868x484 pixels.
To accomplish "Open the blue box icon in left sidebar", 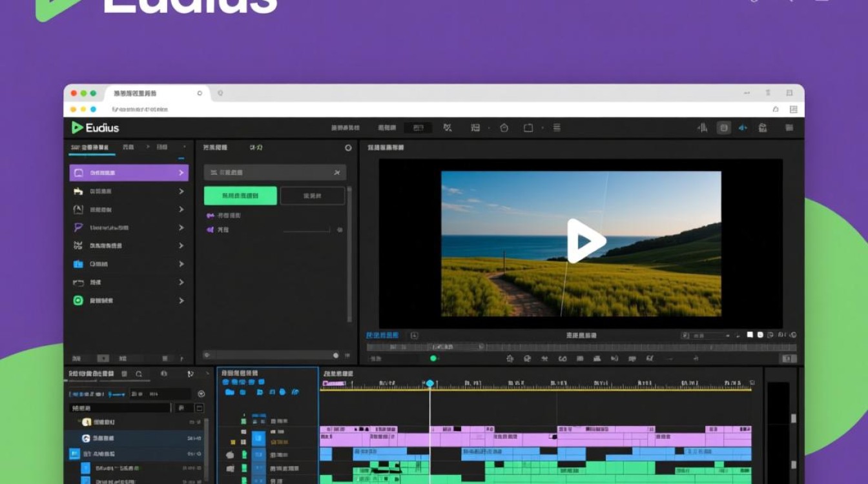I will pos(78,264).
